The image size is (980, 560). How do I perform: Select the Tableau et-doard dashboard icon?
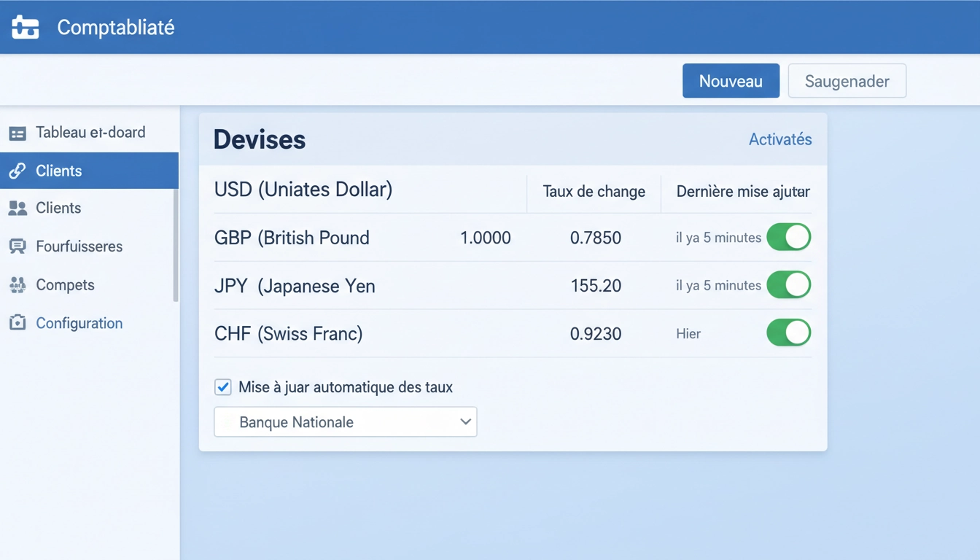tap(17, 133)
